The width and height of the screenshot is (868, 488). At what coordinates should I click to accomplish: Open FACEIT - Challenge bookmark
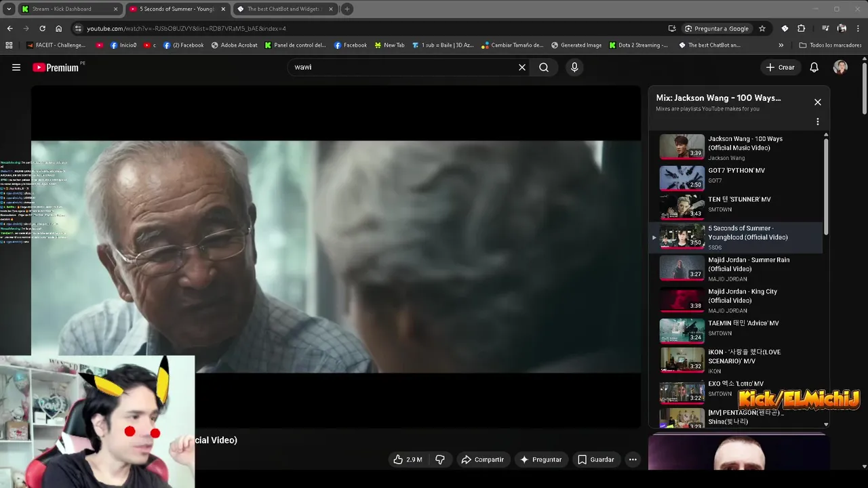(56, 45)
